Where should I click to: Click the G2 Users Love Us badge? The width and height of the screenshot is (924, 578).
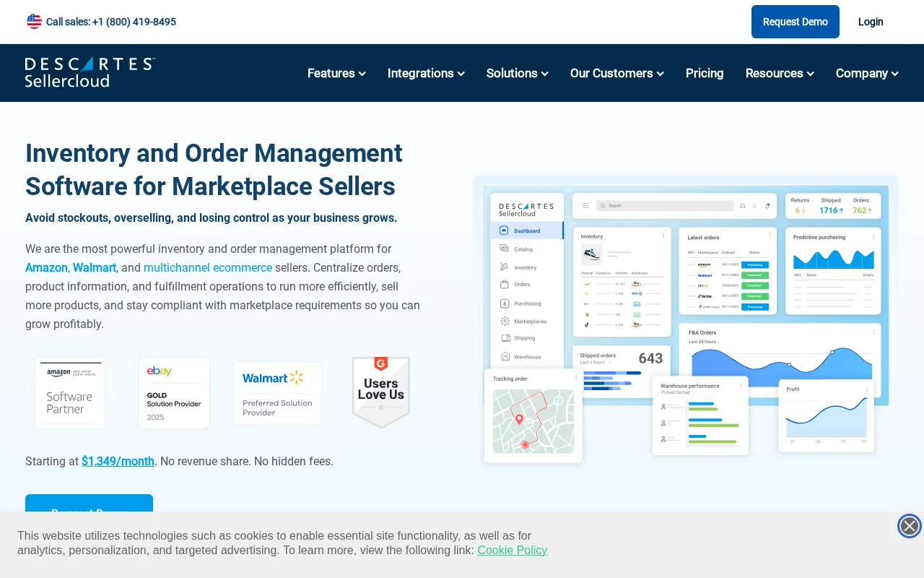coord(381,392)
